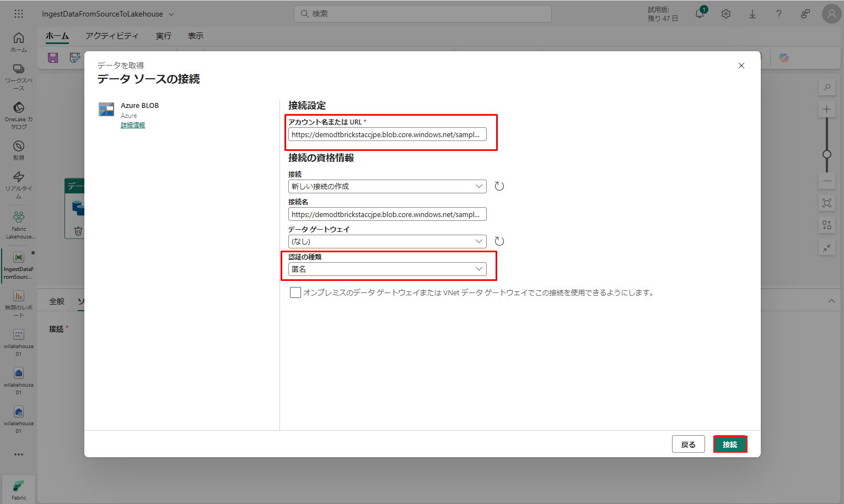Click the save disk icon in toolbar

point(53,58)
